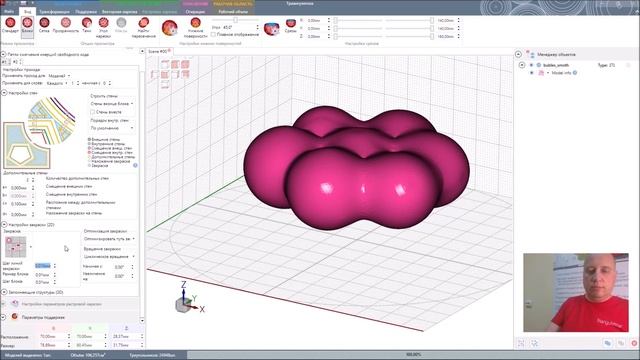Collapse the bubbles_smooth tree node
Viewport: 640px width, 360px height.
(x=522, y=65)
